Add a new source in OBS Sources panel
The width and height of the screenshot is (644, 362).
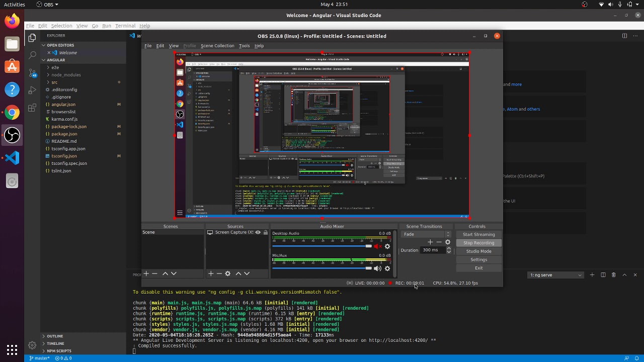211,274
